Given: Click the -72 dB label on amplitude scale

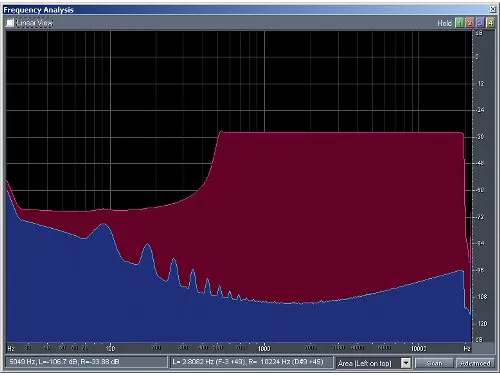Looking at the screenshot, I should pos(480,217).
